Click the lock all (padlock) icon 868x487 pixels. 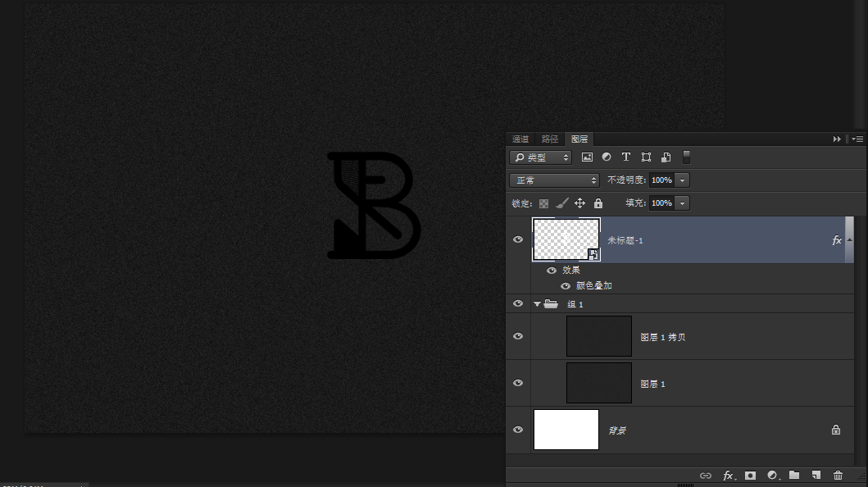point(598,203)
